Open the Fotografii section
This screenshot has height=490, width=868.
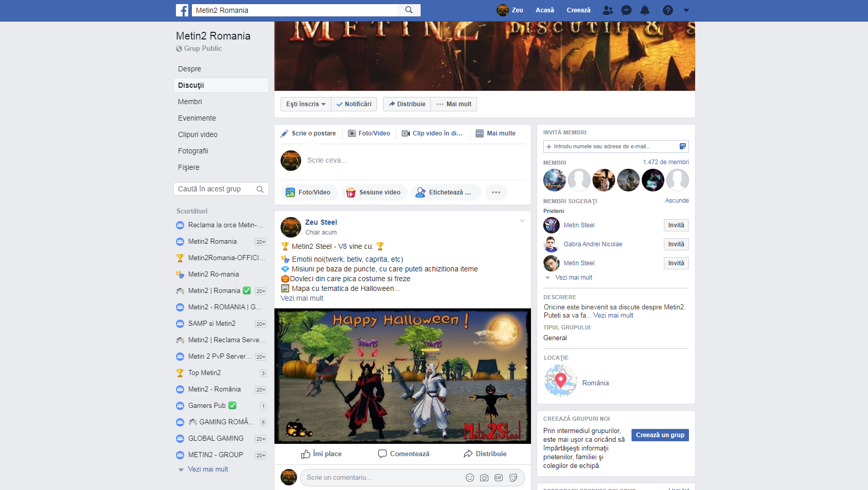(x=193, y=151)
